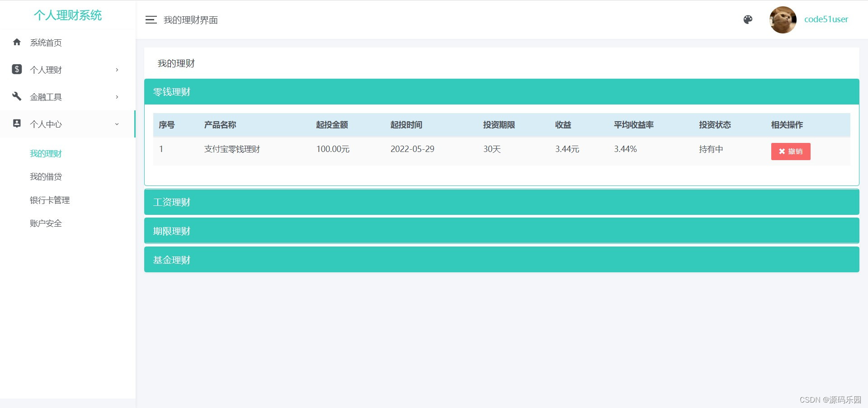The width and height of the screenshot is (868, 408).
Task: Open user avatar picture in top right
Action: (x=783, y=19)
